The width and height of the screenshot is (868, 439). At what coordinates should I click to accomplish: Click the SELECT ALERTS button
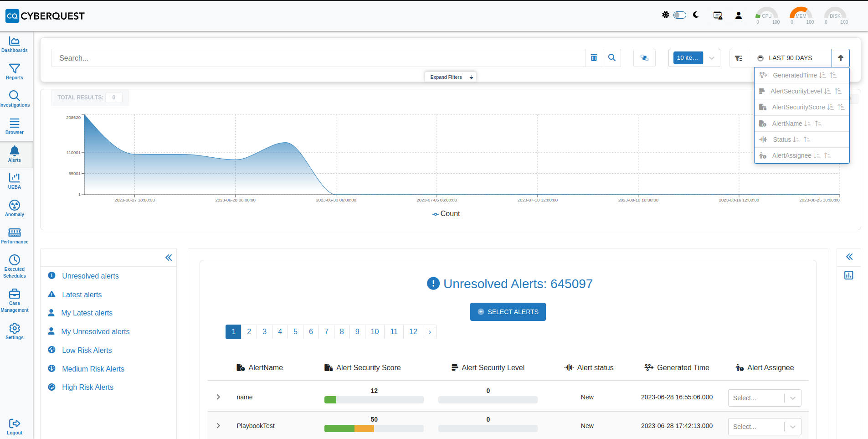(508, 312)
